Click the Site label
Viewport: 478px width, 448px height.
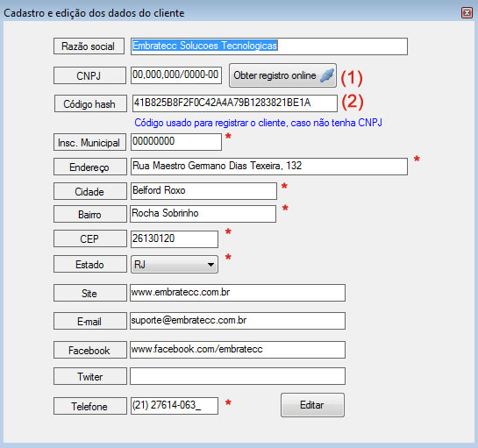click(x=90, y=293)
